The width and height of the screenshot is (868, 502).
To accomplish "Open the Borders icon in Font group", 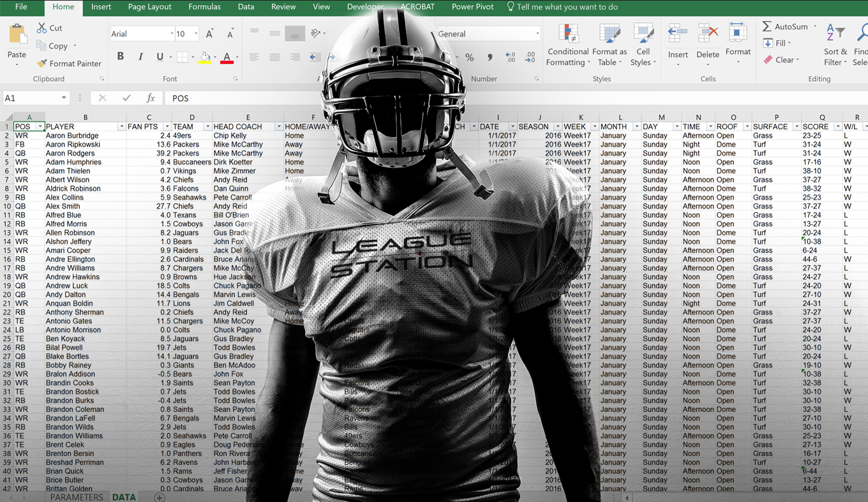I will tap(183, 57).
